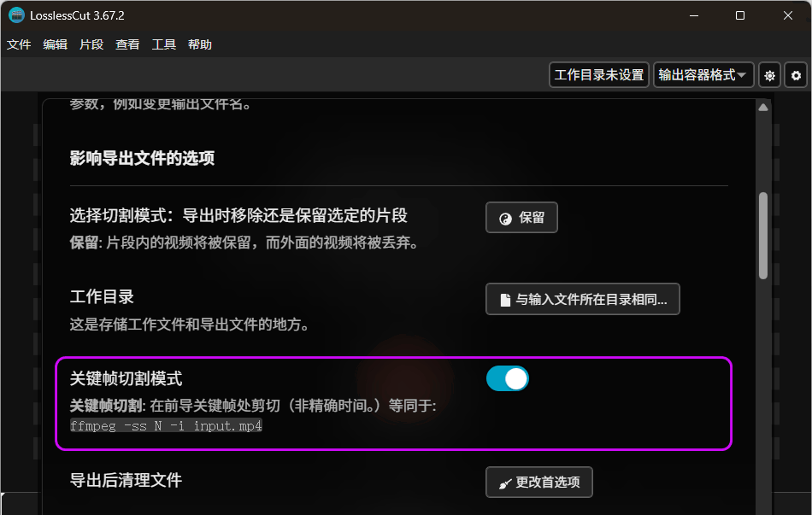This screenshot has height=515, width=812.
Task: Open the 工具 menu
Action: [164, 44]
